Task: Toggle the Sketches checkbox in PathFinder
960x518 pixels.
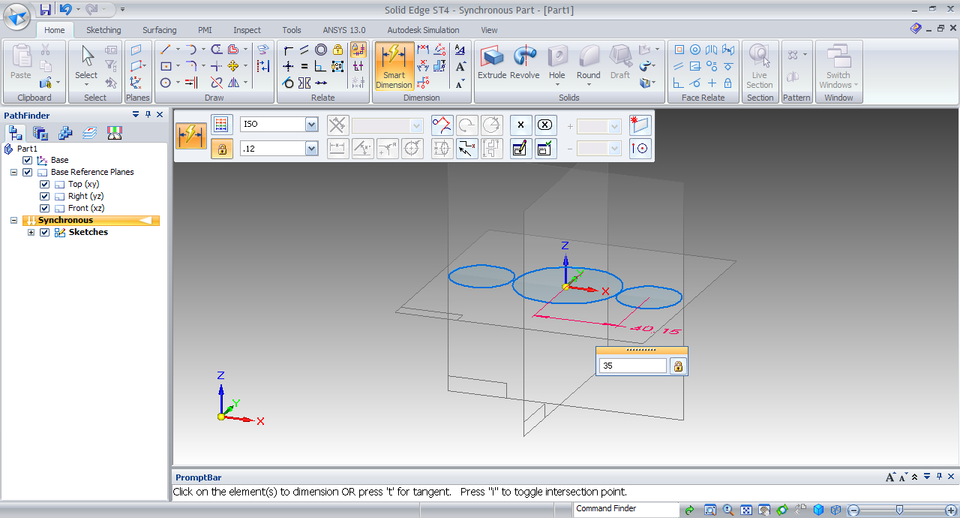Action: [x=44, y=233]
